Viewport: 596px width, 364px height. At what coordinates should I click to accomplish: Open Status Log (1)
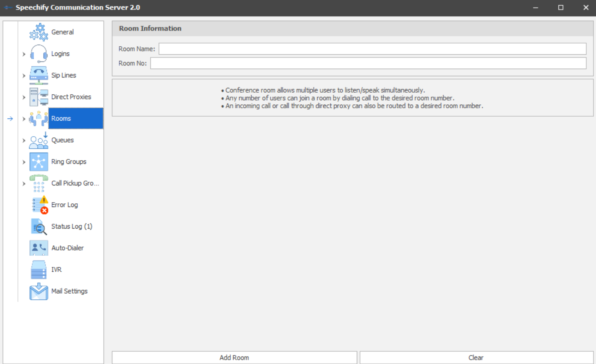72,226
